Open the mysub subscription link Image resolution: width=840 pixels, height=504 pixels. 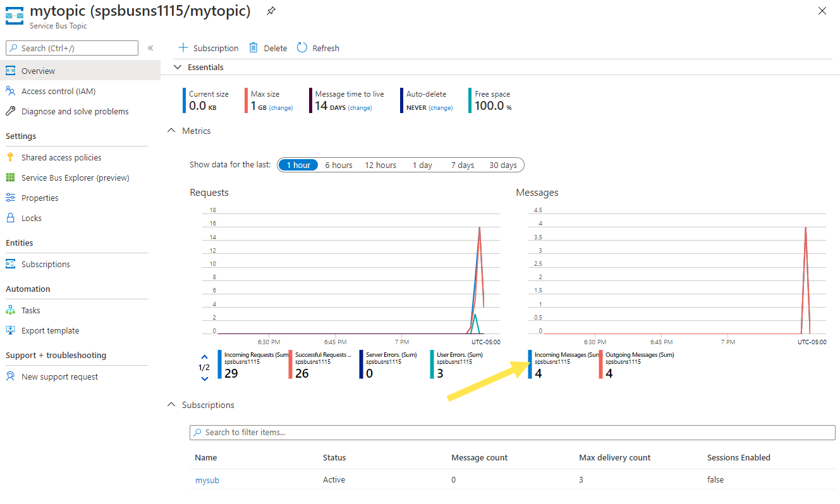pyautogui.click(x=207, y=480)
